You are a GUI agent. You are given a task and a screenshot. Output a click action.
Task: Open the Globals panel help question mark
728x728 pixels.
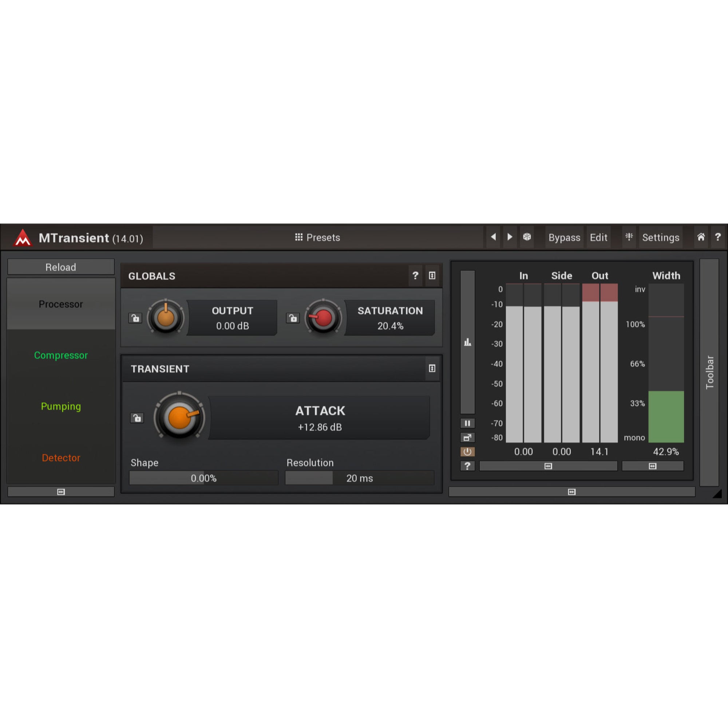[x=415, y=276]
